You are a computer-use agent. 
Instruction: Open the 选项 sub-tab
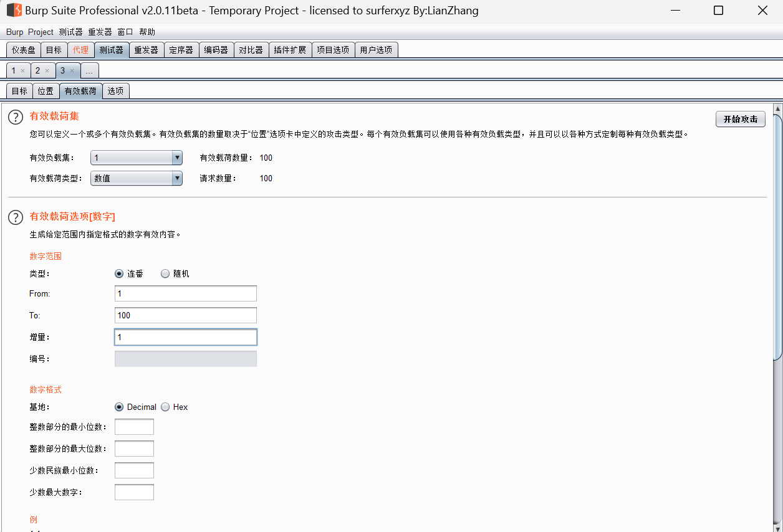115,91
